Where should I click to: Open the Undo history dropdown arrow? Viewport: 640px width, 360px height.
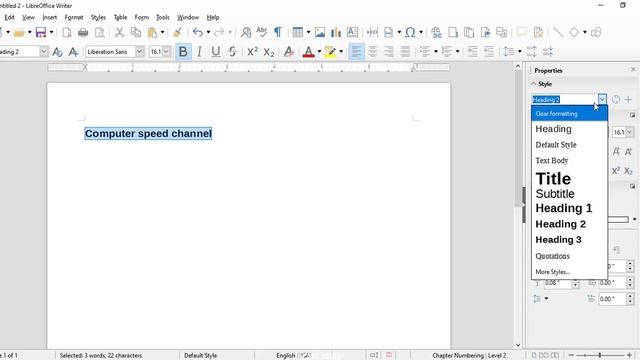click(208, 32)
